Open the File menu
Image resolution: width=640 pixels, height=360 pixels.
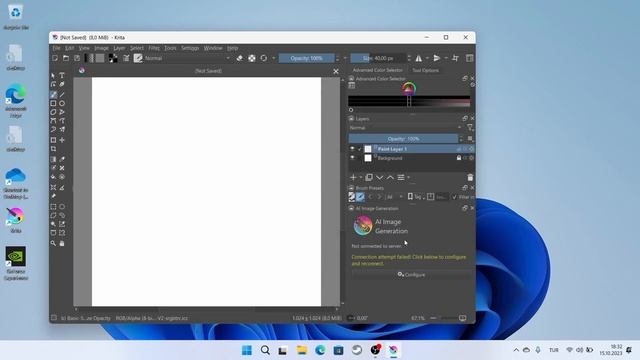pyautogui.click(x=56, y=48)
